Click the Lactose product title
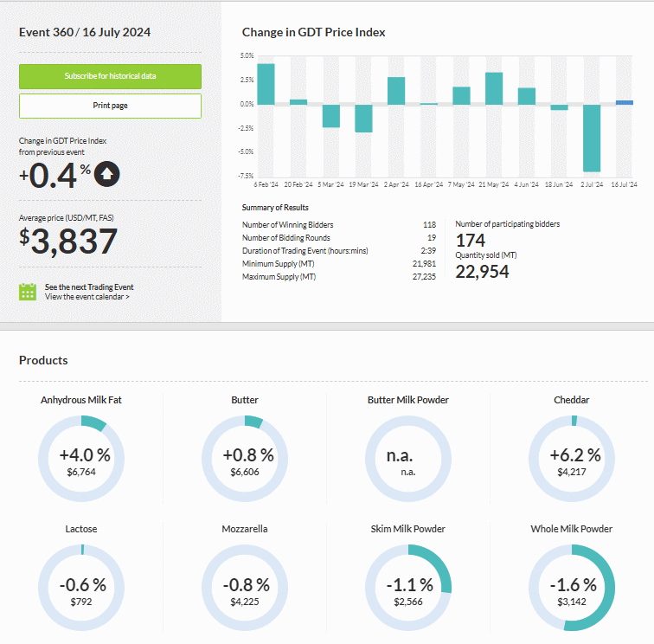The width and height of the screenshot is (654, 644). (x=81, y=529)
